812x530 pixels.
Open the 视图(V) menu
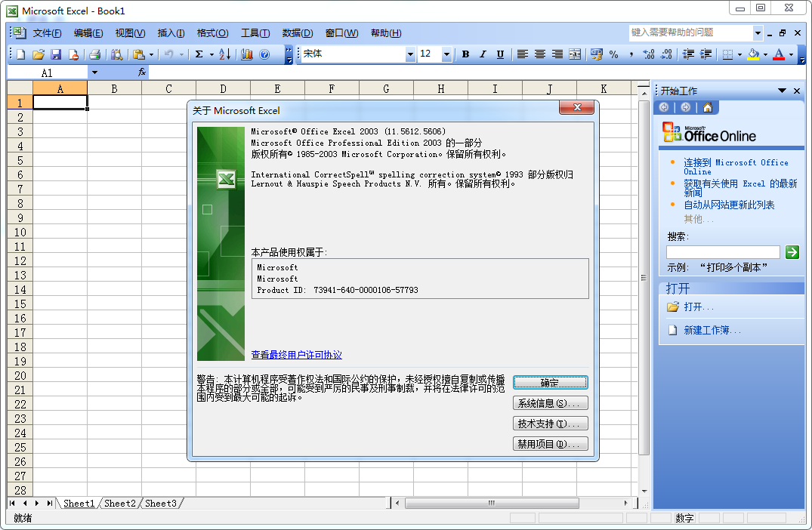click(130, 33)
